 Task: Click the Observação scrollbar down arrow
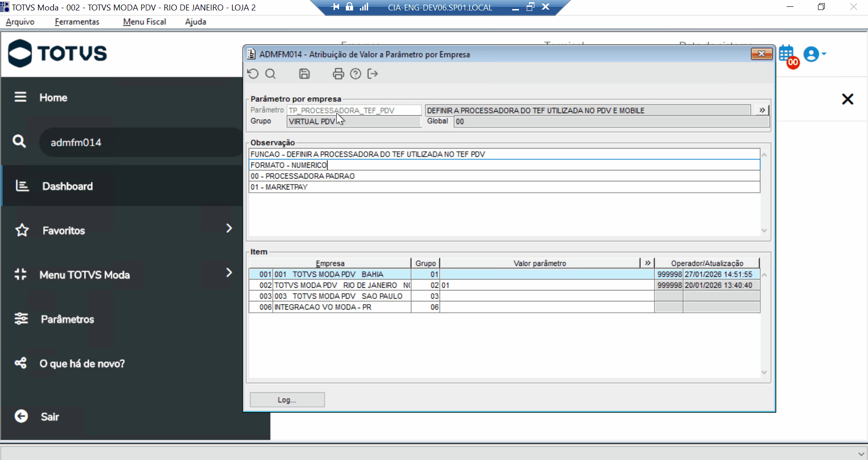pyautogui.click(x=764, y=230)
